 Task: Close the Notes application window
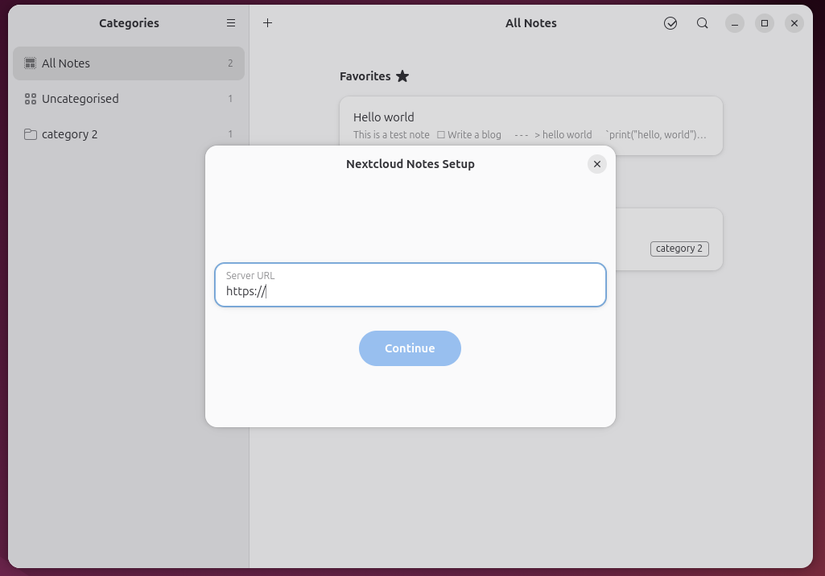[794, 23]
